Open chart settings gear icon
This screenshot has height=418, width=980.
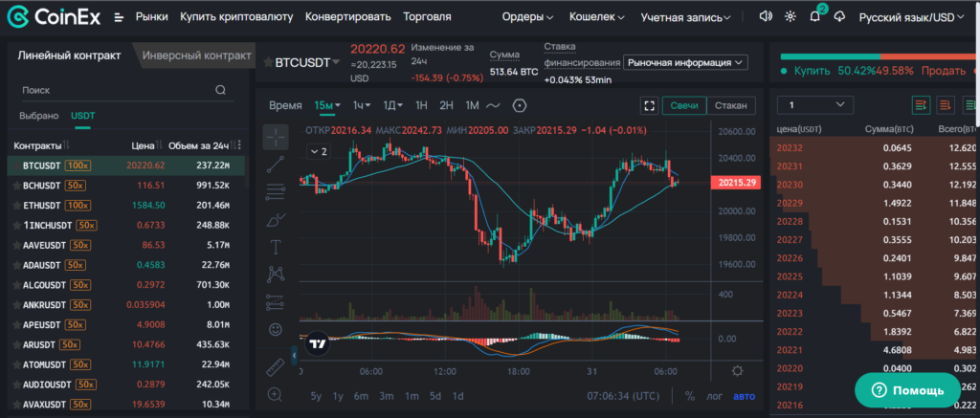click(x=737, y=371)
